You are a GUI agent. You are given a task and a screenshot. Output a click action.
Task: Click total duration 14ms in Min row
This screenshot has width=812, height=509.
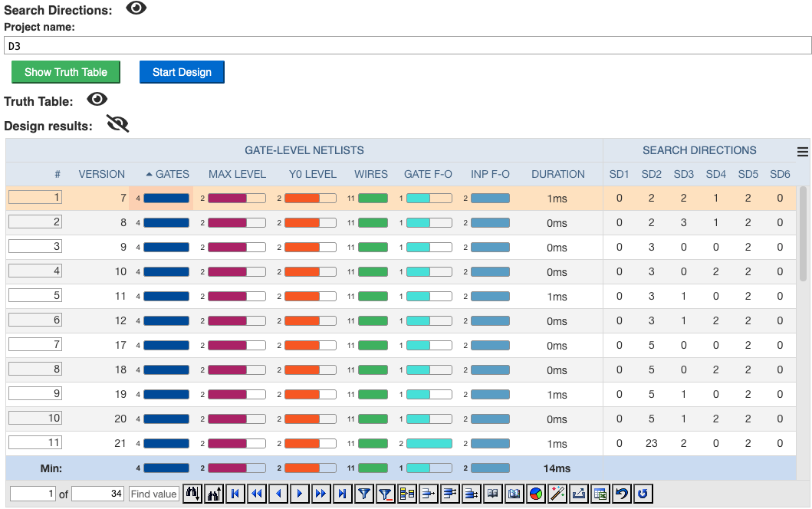(x=557, y=468)
